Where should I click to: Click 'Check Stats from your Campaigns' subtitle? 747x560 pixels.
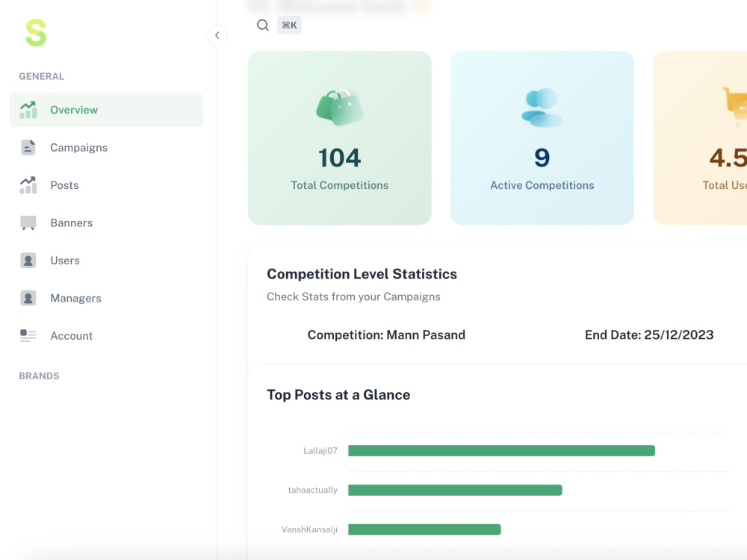pyautogui.click(x=353, y=296)
